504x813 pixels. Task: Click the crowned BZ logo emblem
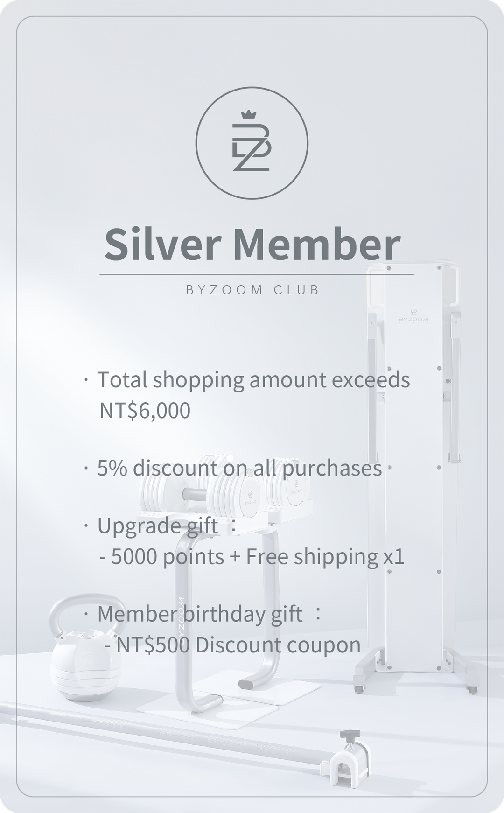coord(252,142)
